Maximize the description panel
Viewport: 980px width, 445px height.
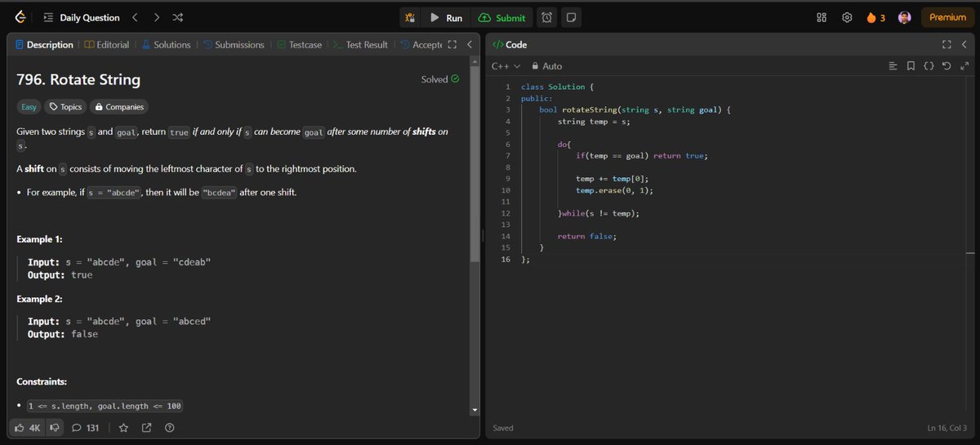[x=452, y=45]
